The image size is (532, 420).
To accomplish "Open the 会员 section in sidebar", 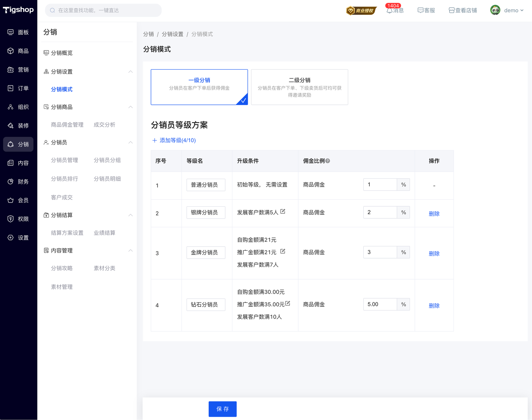I will coord(19,200).
